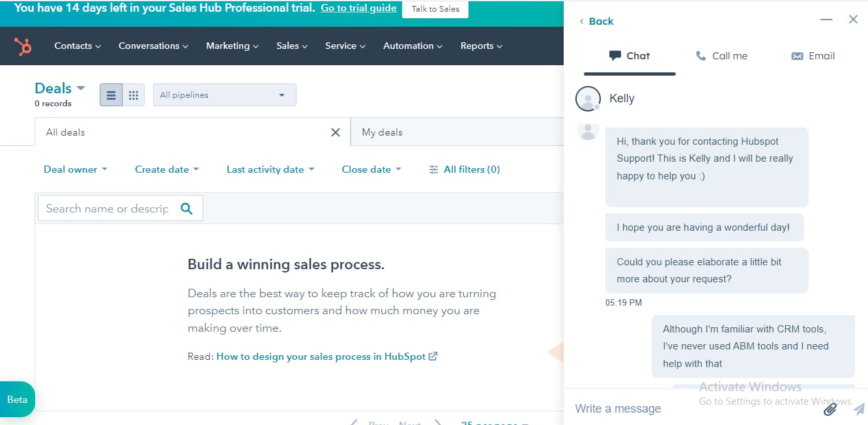Open the Automation menu
The width and height of the screenshot is (868, 425).
pyautogui.click(x=412, y=46)
